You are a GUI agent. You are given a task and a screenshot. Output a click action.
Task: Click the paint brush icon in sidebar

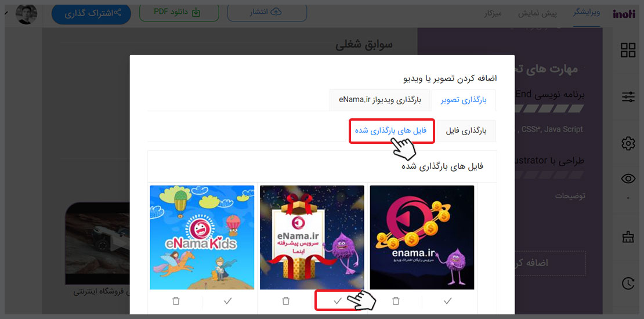coord(628,237)
